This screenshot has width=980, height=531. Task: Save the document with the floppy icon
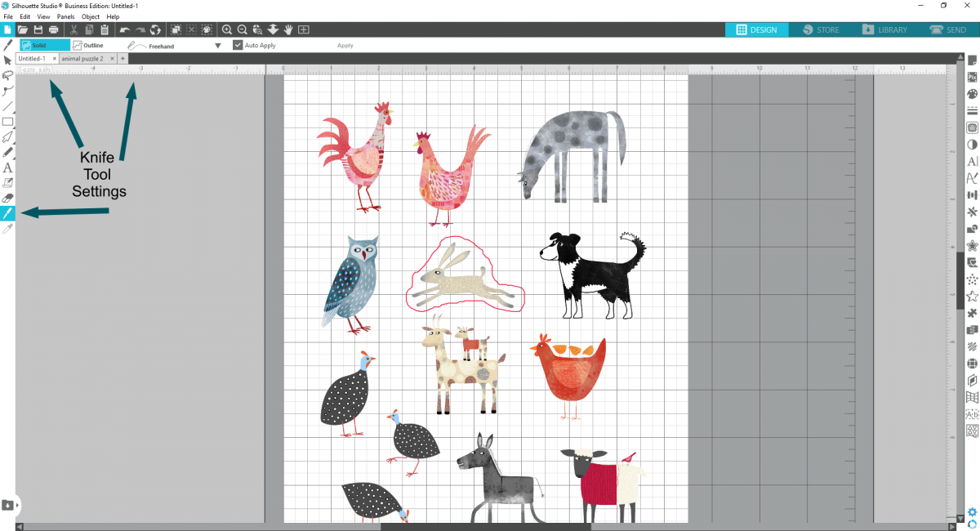pos(38,29)
